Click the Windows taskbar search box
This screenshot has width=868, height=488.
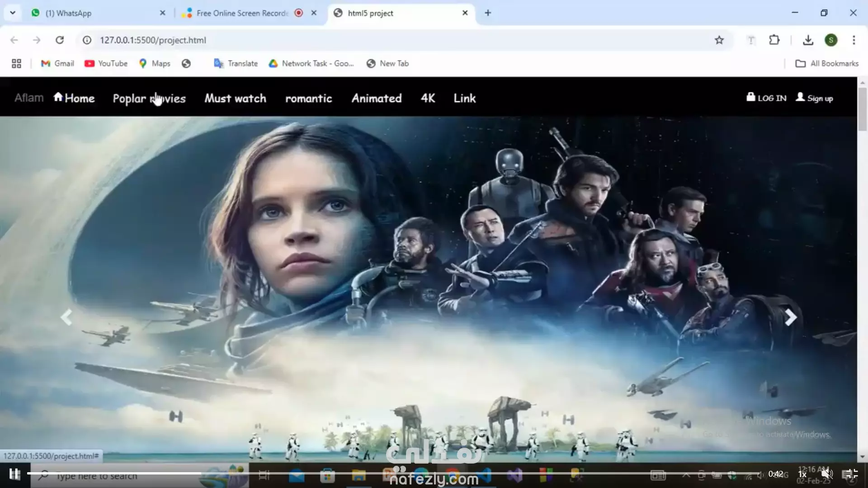140,476
